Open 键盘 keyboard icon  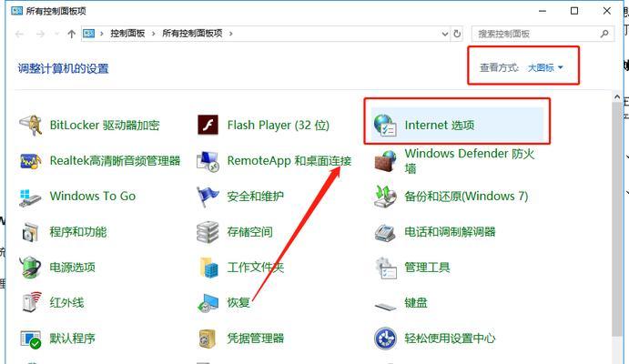tap(385, 307)
